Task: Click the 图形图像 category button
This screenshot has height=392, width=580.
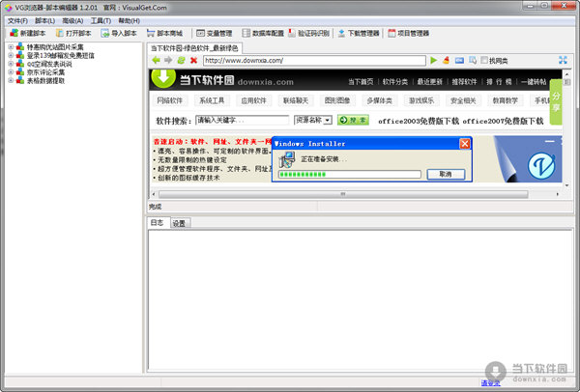Action: click(337, 100)
